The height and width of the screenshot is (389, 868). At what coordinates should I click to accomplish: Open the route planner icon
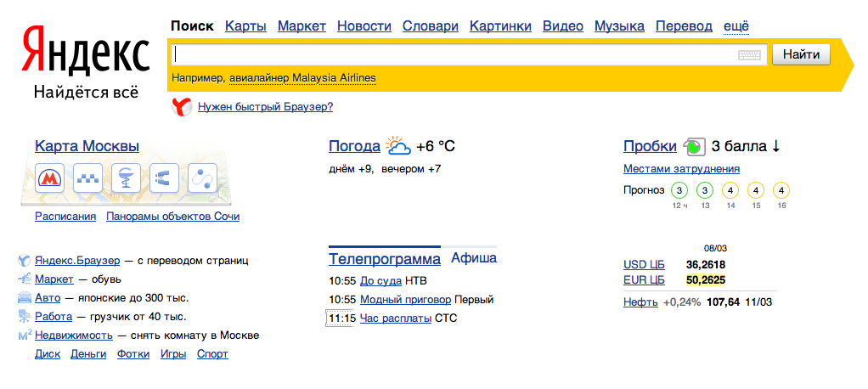(202, 179)
